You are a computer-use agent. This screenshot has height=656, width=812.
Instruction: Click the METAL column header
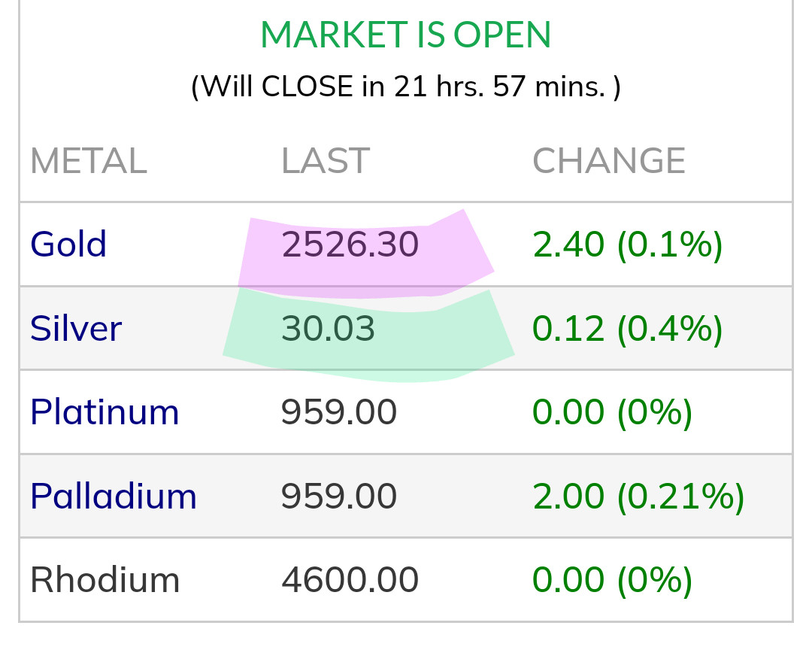tap(88, 161)
